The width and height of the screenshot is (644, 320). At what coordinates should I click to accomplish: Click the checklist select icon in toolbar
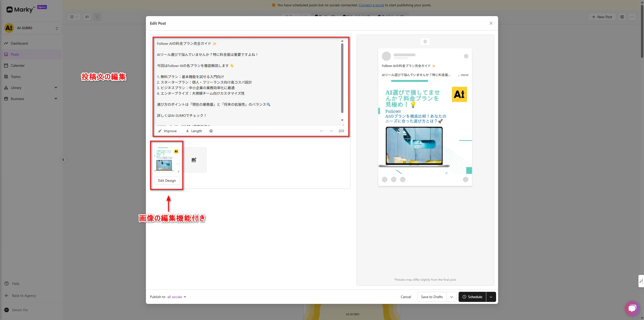87,17
